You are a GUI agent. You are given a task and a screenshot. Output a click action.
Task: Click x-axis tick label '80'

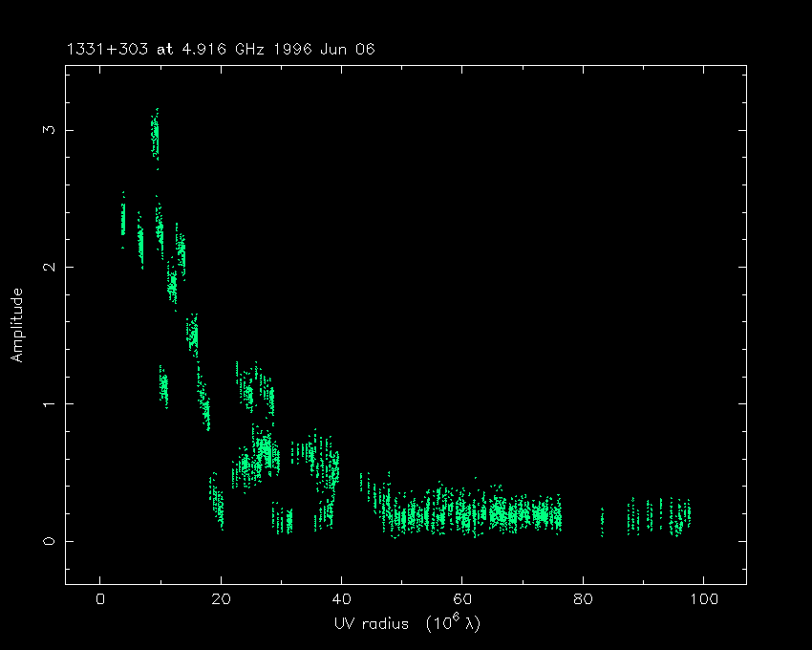(583, 599)
